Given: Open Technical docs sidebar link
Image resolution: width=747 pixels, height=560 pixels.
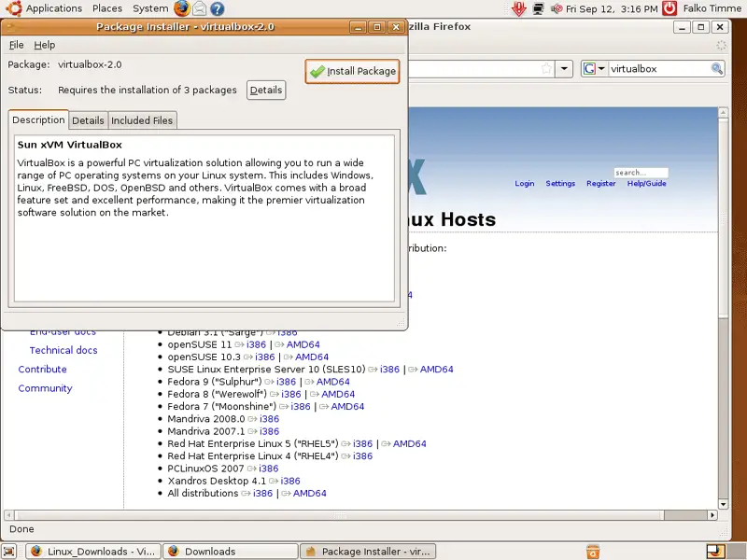Looking at the screenshot, I should 63,351.
